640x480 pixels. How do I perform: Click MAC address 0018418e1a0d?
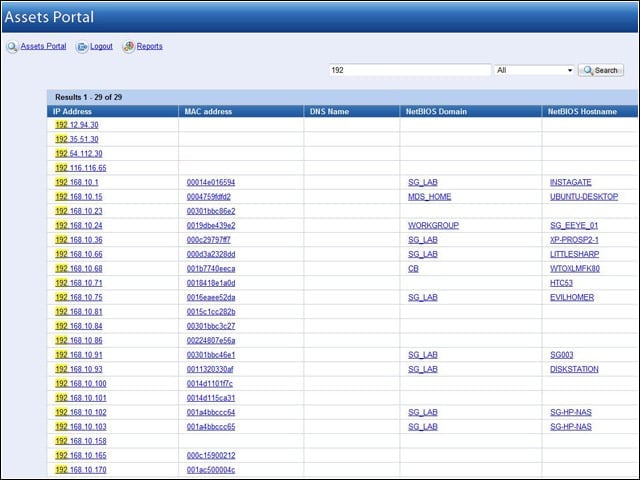point(211,283)
